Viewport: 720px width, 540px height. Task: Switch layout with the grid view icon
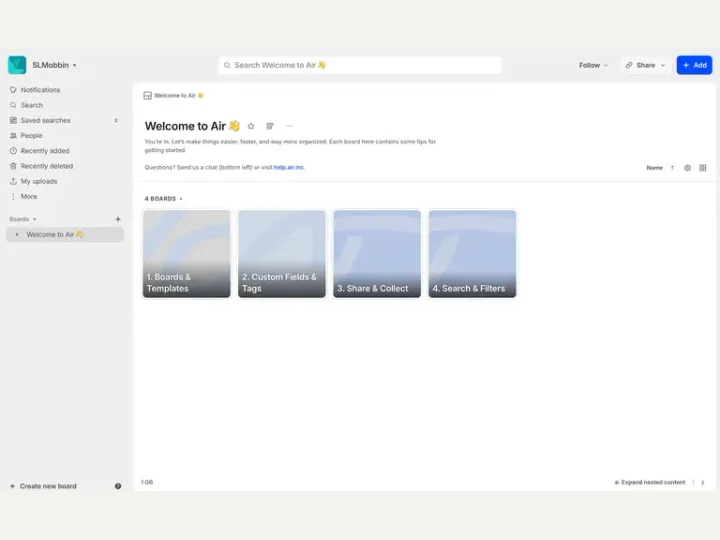coord(703,168)
